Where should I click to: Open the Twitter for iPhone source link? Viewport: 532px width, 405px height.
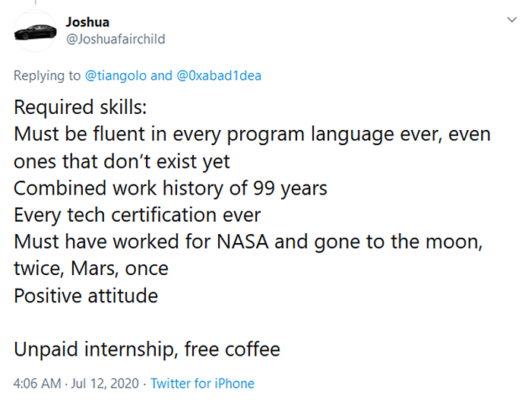pos(202,384)
